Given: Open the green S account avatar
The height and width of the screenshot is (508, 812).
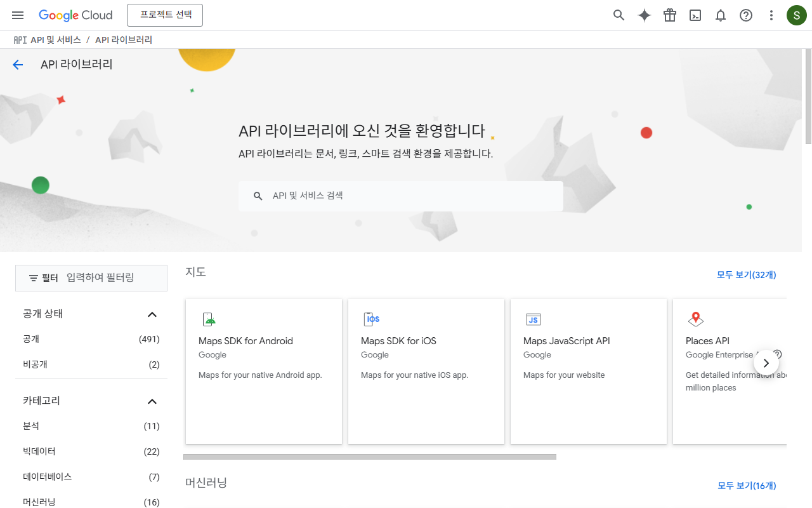Looking at the screenshot, I should (797, 15).
